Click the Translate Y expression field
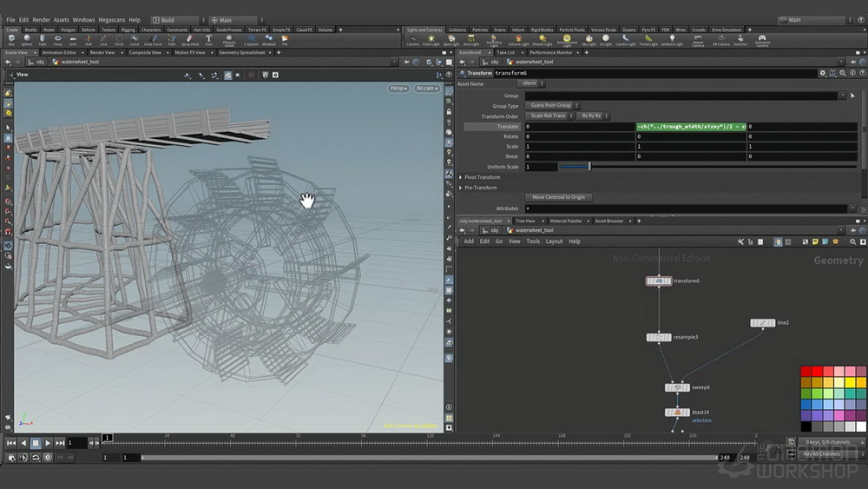868x489 pixels. (691, 127)
